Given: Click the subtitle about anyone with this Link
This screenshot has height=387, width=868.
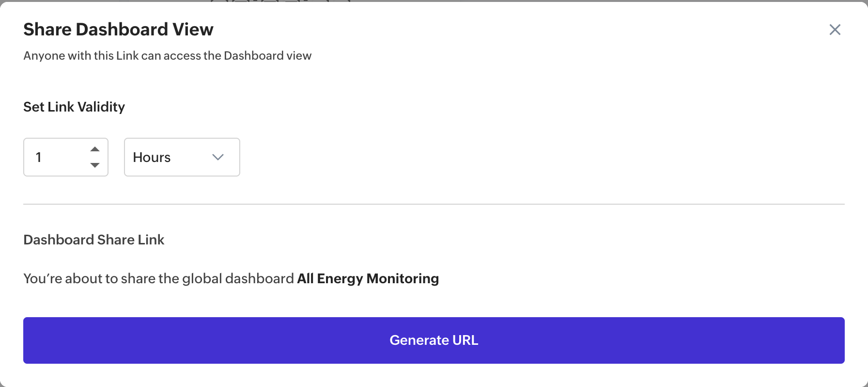Looking at the screenshot, I should coord(167,56).
